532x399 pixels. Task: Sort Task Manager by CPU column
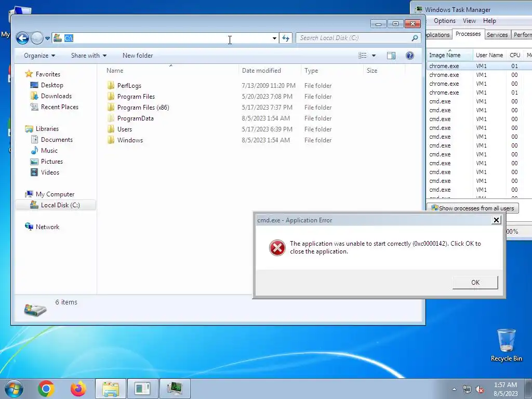coord(515,55)
